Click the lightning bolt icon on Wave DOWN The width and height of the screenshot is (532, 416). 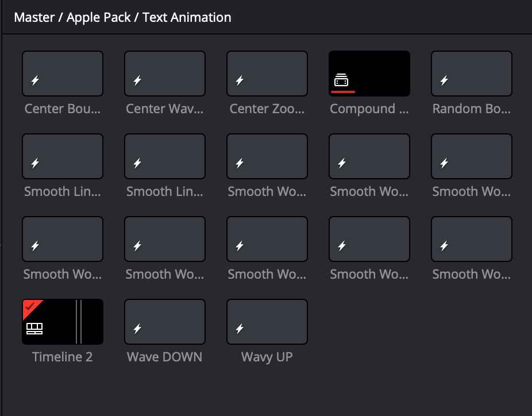pyautogui.click(x=137, y=329)
